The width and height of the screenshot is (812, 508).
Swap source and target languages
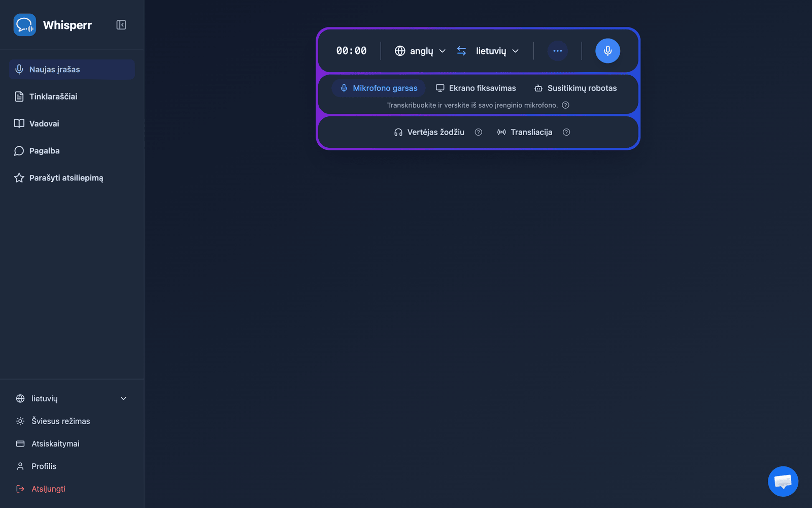coord(461,51)
